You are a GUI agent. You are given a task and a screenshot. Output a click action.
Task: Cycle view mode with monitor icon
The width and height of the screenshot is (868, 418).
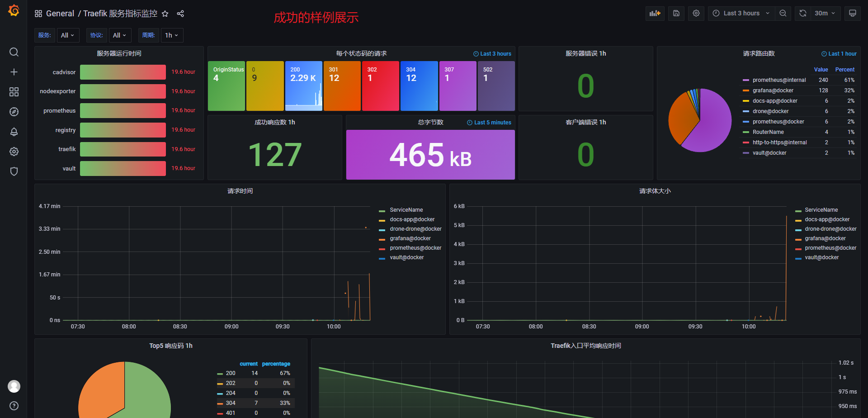[x=853, y=13]
